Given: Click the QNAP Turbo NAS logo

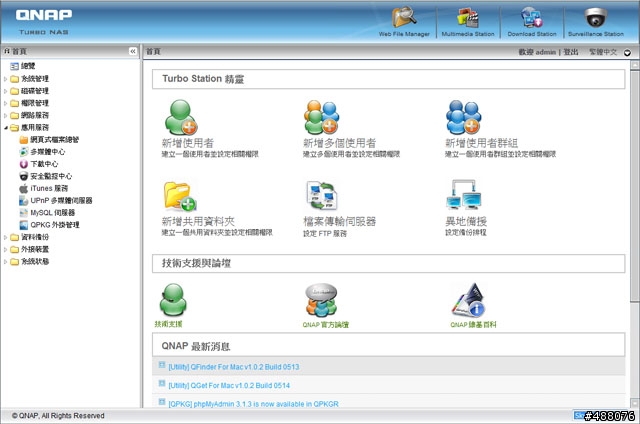Looking at the screenshot, I should coord(44,21).
